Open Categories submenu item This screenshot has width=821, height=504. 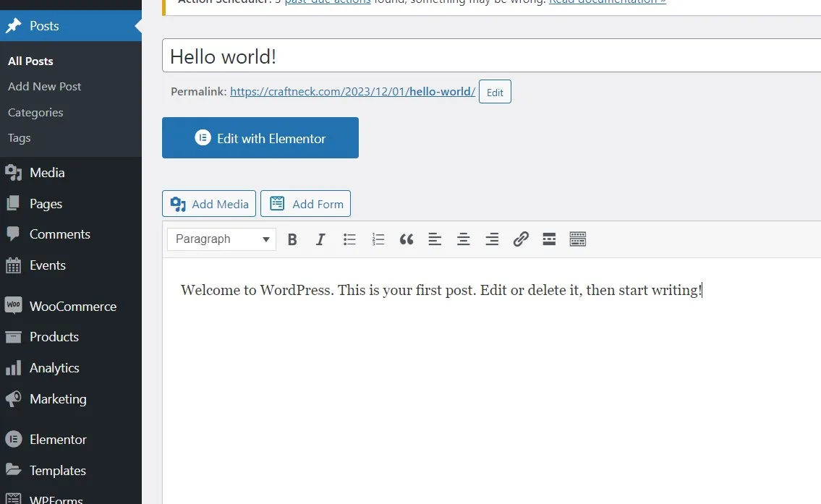(x=35, y=113)
